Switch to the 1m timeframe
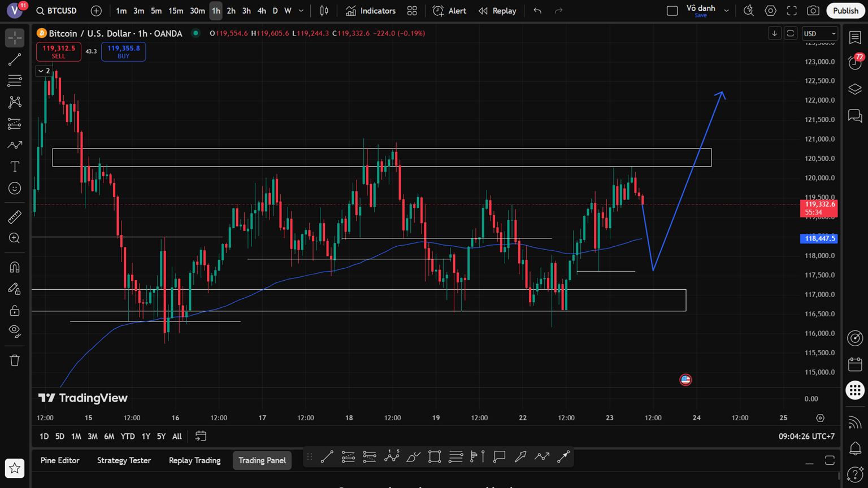The image size is (868, 488). click(121, 11)
